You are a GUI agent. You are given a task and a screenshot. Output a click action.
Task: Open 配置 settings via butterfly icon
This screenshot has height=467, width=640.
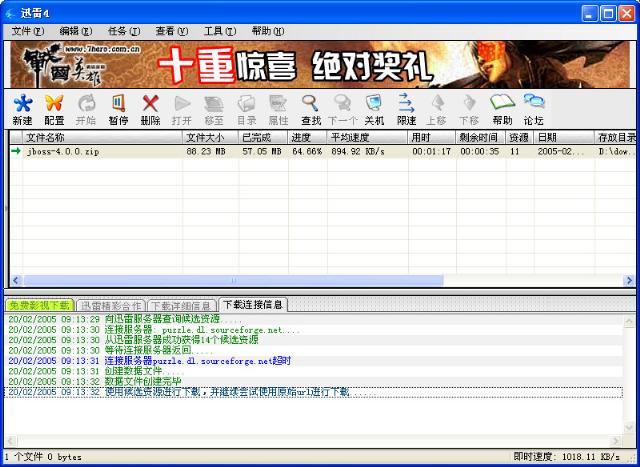(x=54, y=110)
